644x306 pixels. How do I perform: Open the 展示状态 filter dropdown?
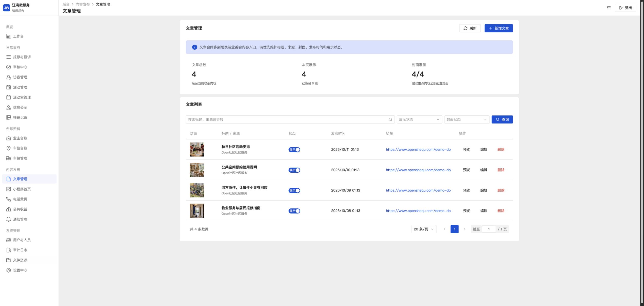(419, 119)
